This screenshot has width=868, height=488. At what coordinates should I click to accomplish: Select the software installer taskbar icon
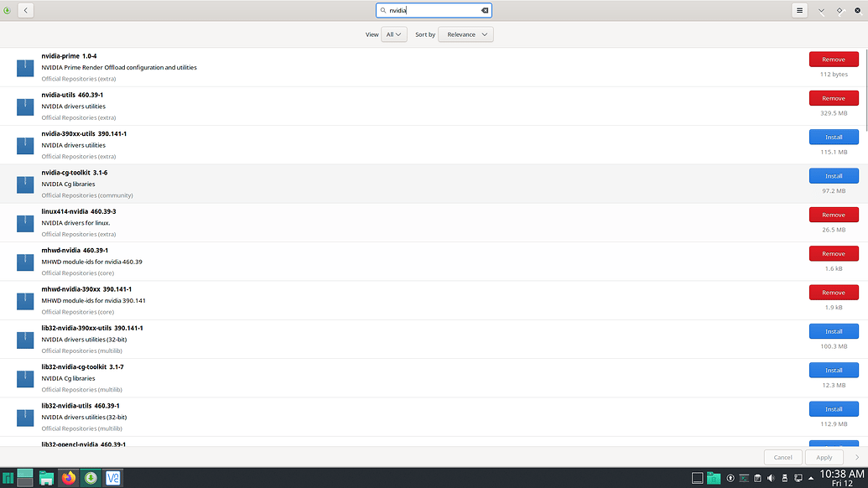coord(91,478)
